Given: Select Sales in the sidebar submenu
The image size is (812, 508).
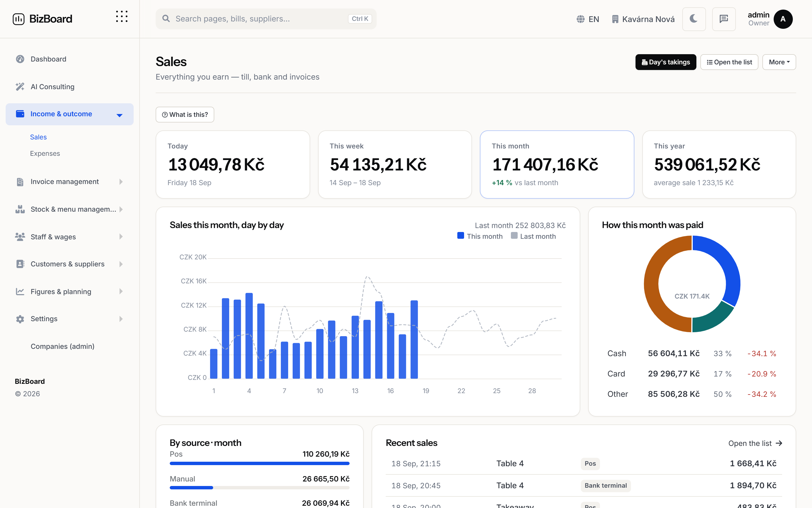Looking at the screenshot, I should coord(38,137).
